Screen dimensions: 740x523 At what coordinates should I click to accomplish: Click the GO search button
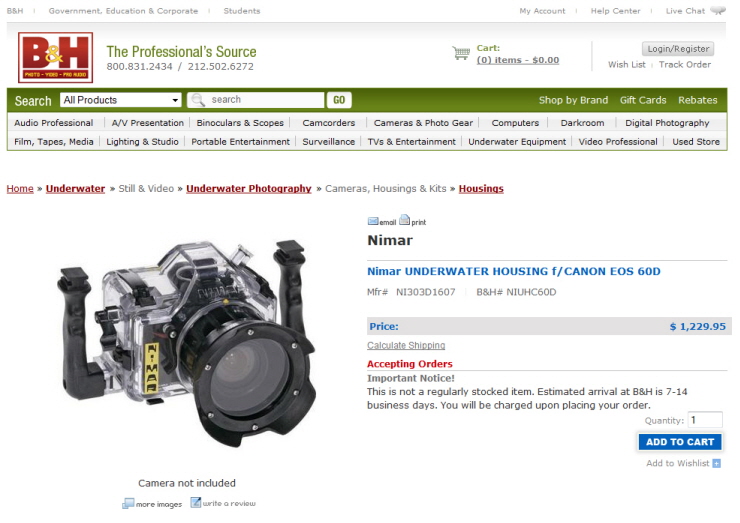(x=339, y=100)
